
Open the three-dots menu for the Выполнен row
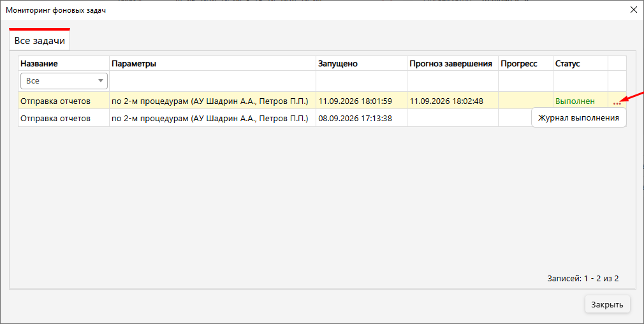(x=617, y=103)
